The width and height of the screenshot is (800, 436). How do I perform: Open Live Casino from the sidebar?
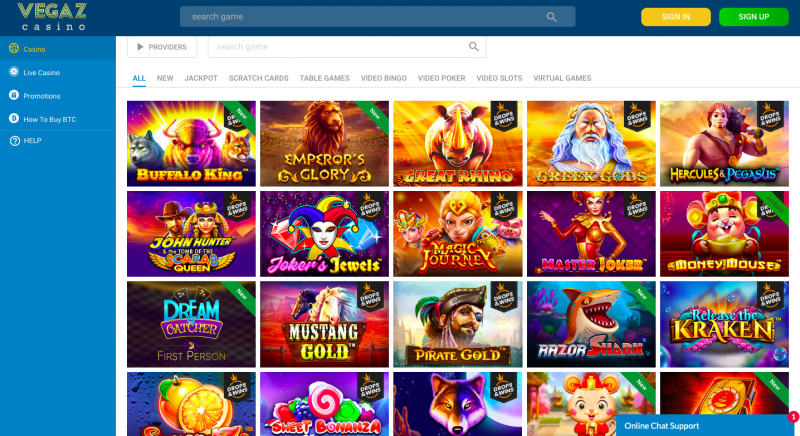[58, 72]
